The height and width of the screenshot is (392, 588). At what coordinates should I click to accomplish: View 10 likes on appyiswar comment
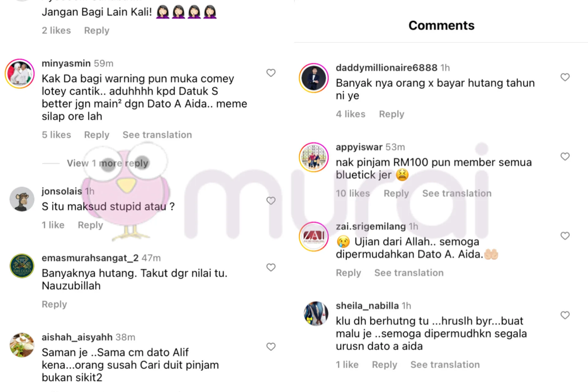pyautogui.click(x=353, y=193)
